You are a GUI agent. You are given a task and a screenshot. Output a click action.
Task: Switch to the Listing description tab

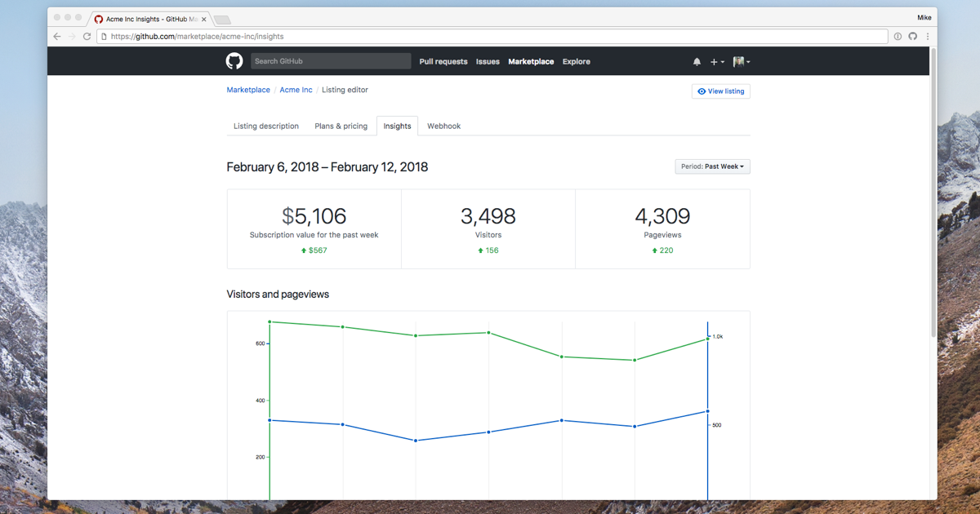tap(266, 126)
